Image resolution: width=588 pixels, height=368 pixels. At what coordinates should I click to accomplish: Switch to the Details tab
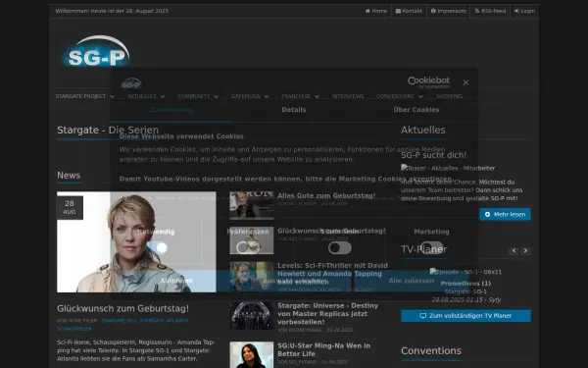(294, 110)
